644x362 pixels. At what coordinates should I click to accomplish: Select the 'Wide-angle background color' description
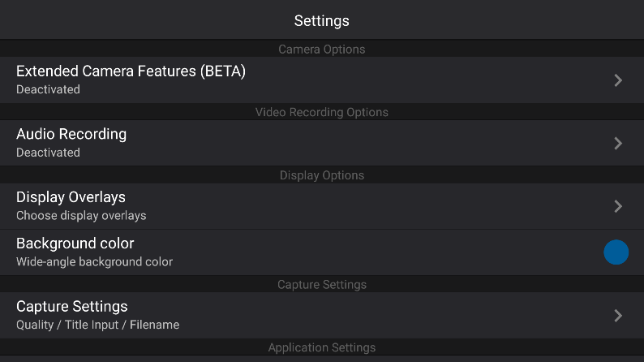tap(94, 262)
